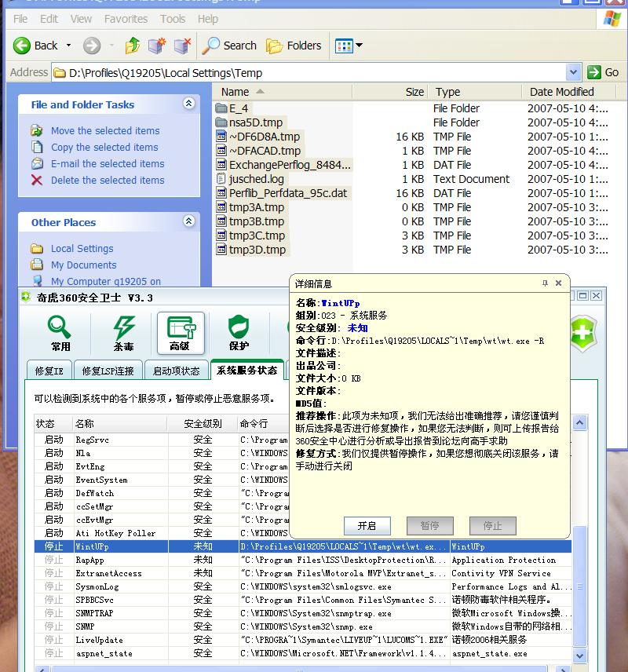Close the 详细信息 detail popup

tap(559, 283)
